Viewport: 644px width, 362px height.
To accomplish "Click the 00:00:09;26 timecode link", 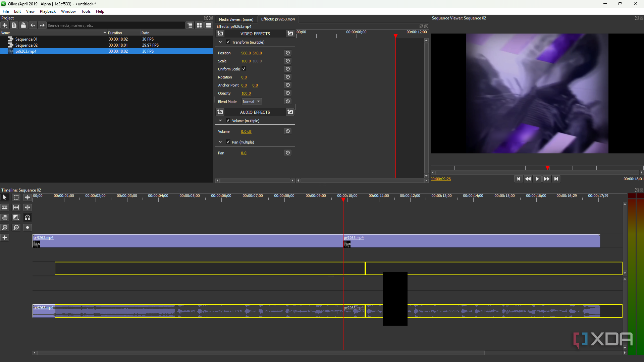I will (441, 179).
